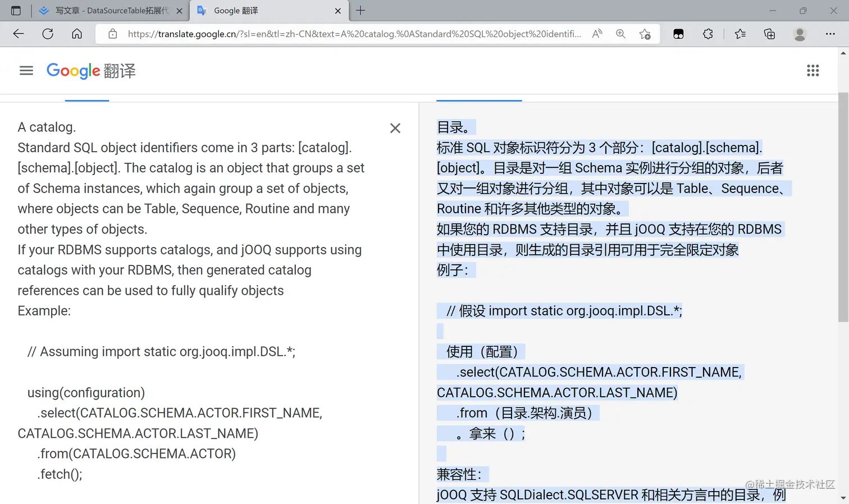The height and width of the screenshot is (504, 849).
Task: Activate the Read aloud icon
Action: click(597, 34)
